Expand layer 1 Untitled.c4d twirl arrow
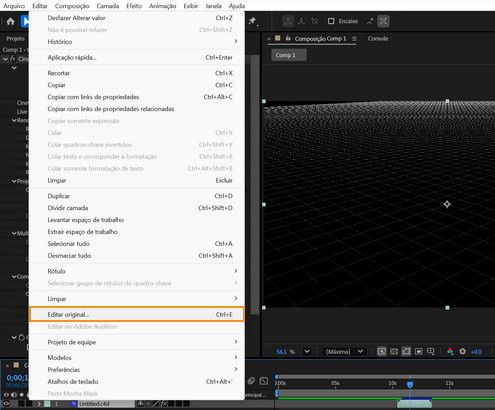This screenshot has width=495, height=410. click(x=39, y=404)
